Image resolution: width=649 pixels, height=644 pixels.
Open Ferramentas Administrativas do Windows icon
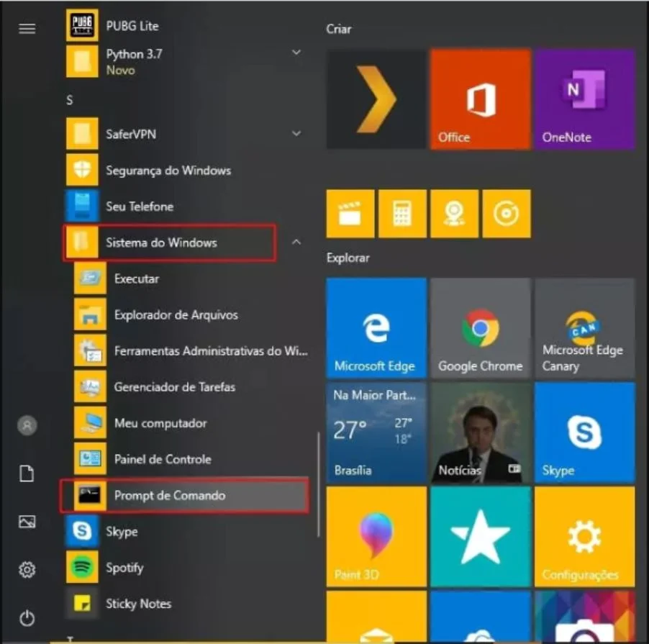(x=90, y=350)
